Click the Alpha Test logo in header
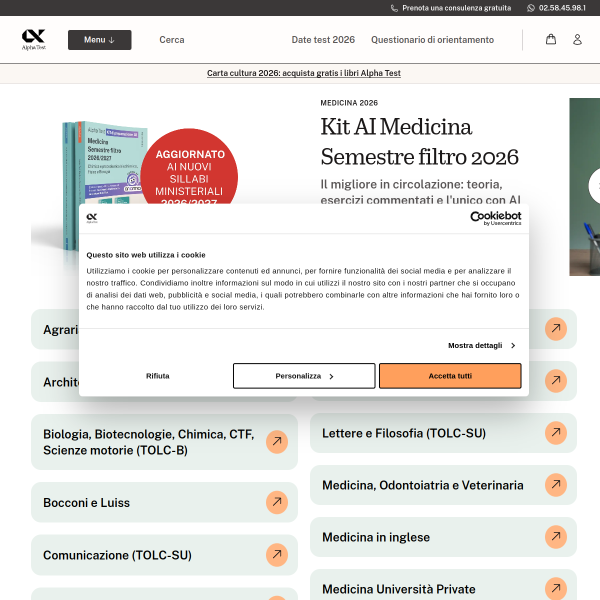Viewport: 600px width, 600px height. click(x=34, y=39)
